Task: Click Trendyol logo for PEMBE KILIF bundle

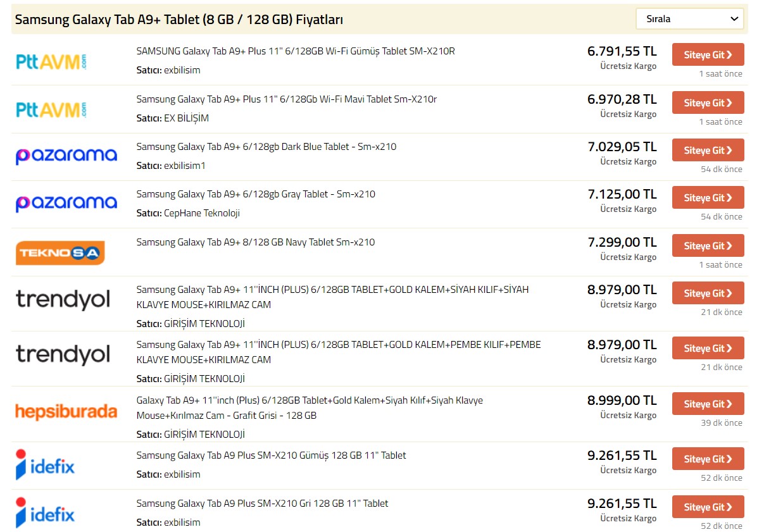Action: click(63, 355)
